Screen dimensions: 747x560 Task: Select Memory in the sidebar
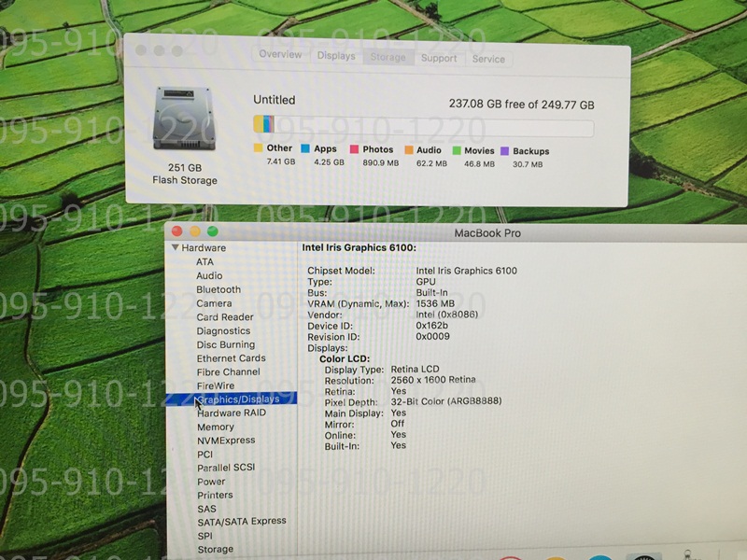(216, 427)
